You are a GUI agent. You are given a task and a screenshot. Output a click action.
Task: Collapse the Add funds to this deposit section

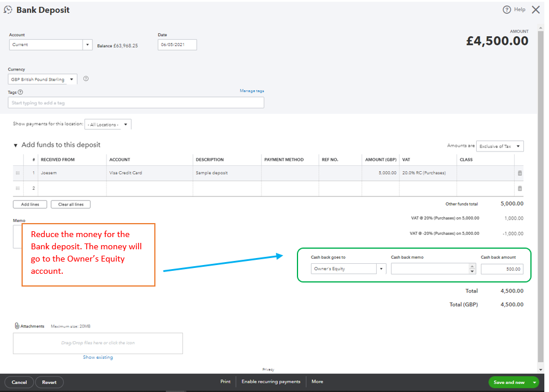(15, 145)
